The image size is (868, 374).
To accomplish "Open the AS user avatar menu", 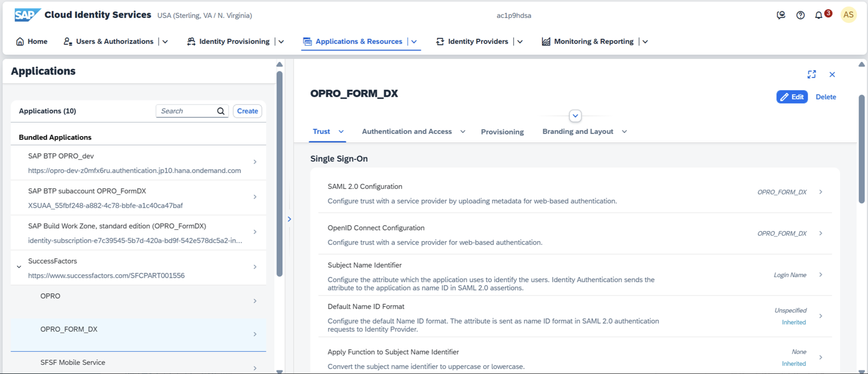I will pyautogui.click(x=848, y=15).
